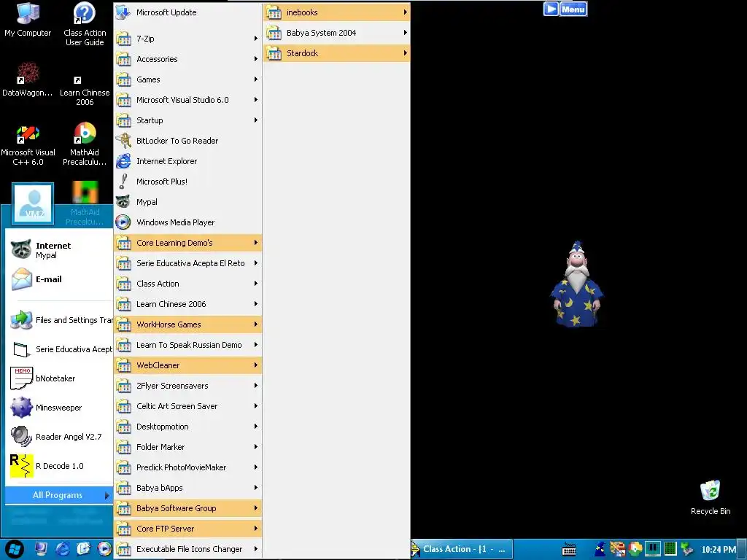The height and width of the screenshot is (560, 747).
Task: Click the Windows Start orb
Action: [15, 549]
